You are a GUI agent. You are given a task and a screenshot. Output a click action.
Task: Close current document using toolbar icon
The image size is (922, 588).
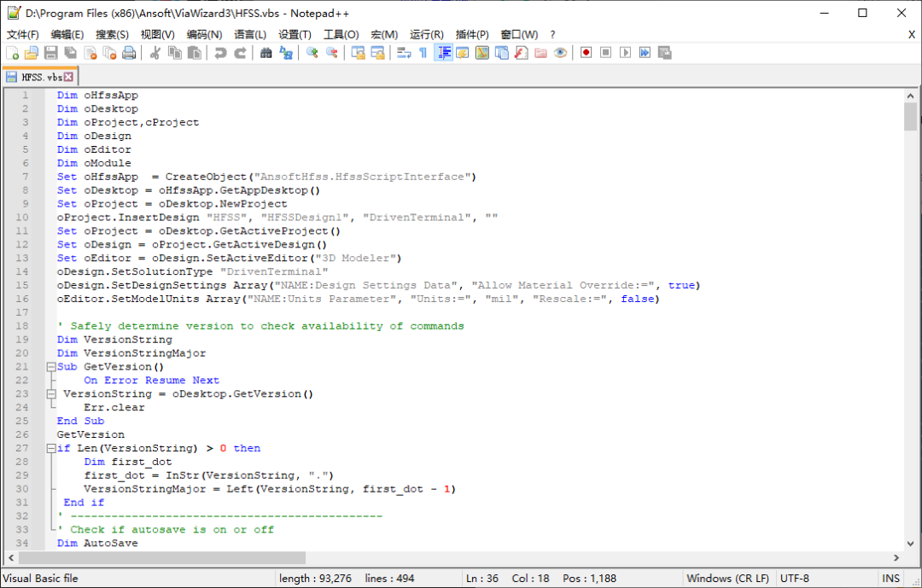90,53
